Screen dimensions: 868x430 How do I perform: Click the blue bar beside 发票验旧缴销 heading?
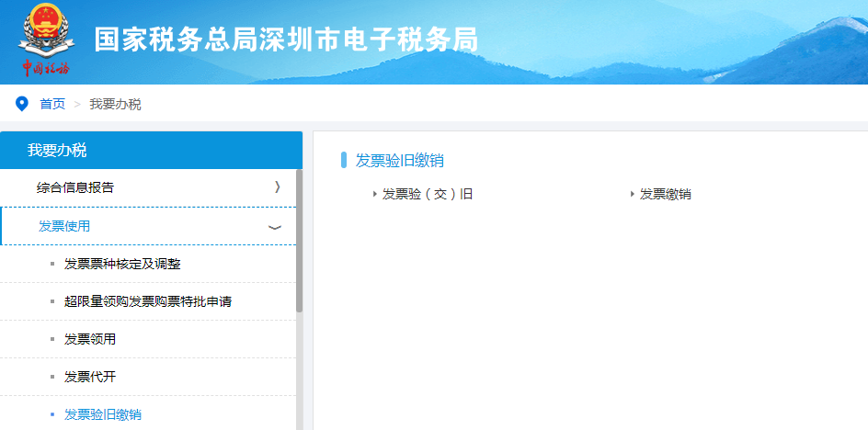(344, 160)
